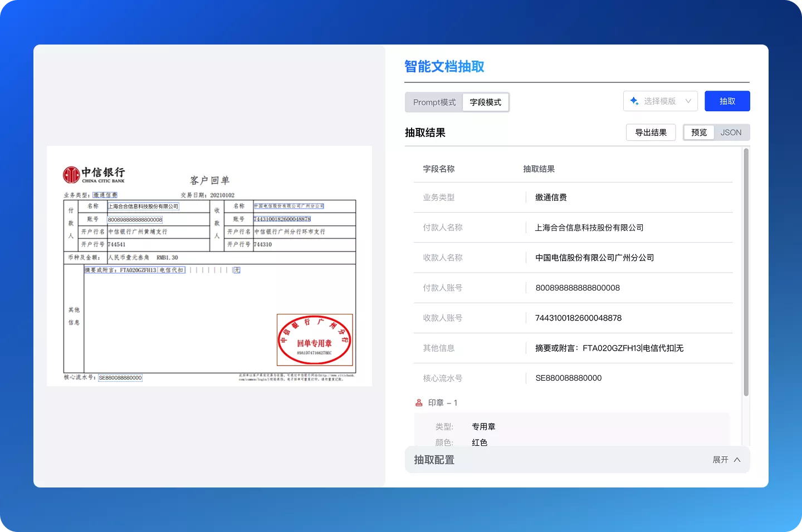Click the red stamp icon beside 印章-1
The width and height of the screenshot is (802, 532).
click(419, 402)
